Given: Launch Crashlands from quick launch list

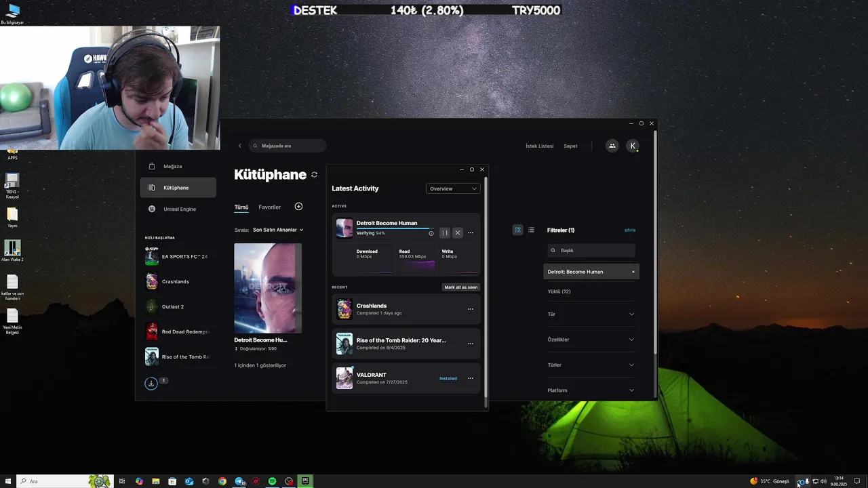Looking at the screenshot, I should pos(178,281).
